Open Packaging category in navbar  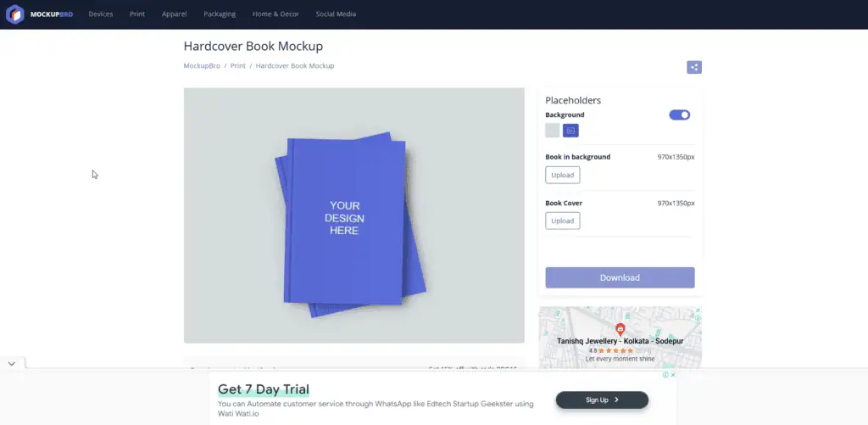coord(220,14)
